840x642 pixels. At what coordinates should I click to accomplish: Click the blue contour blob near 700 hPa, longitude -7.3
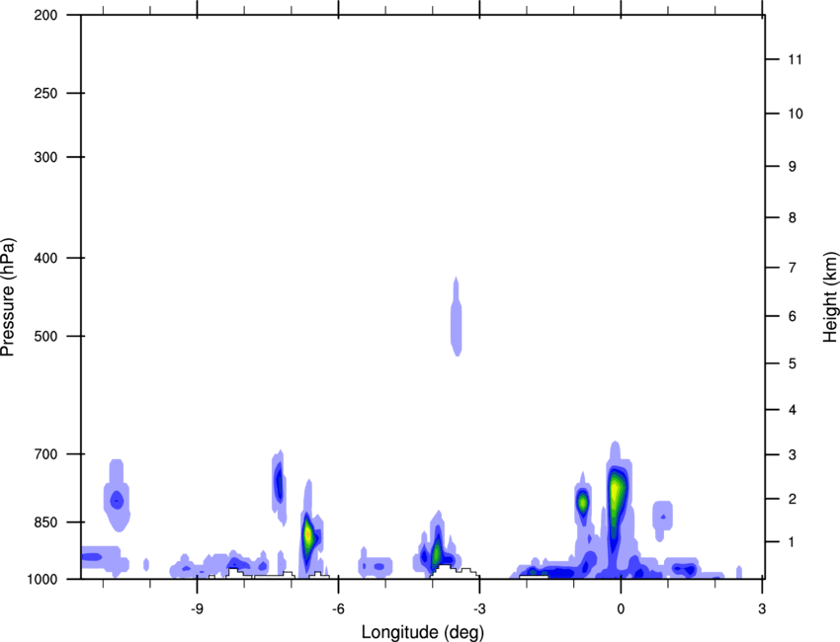(x=279, y=482)
